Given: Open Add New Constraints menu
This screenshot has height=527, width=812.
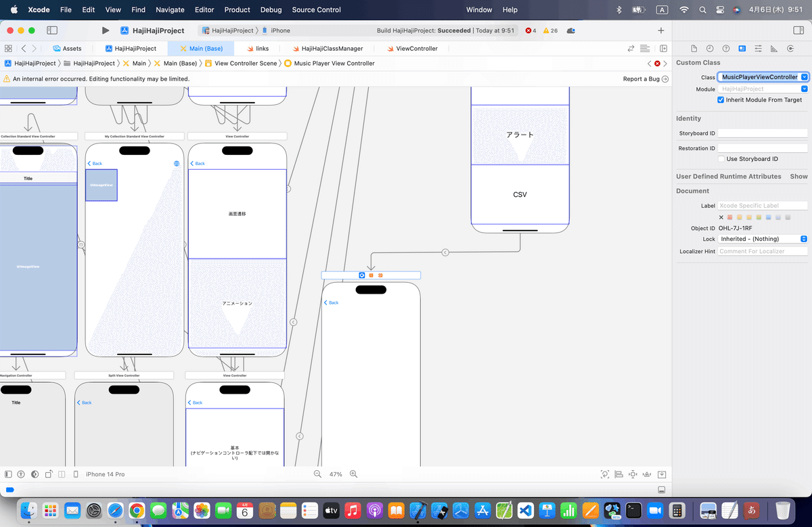Looking at the screenshot, I should [x=632, y=474].
